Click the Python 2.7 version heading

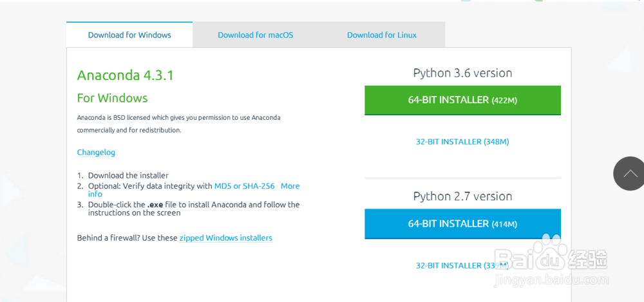pyautogui.click(x=462, y=196)
